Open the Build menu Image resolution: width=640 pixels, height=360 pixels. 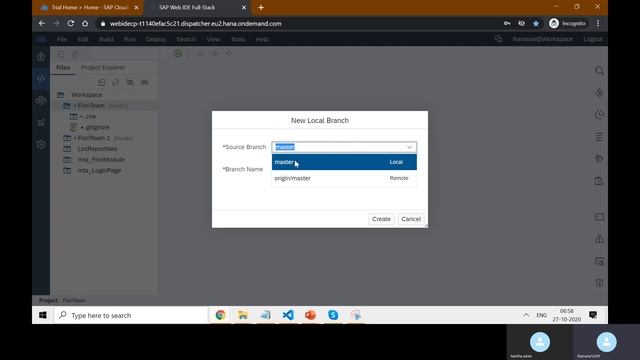[106, 39]
